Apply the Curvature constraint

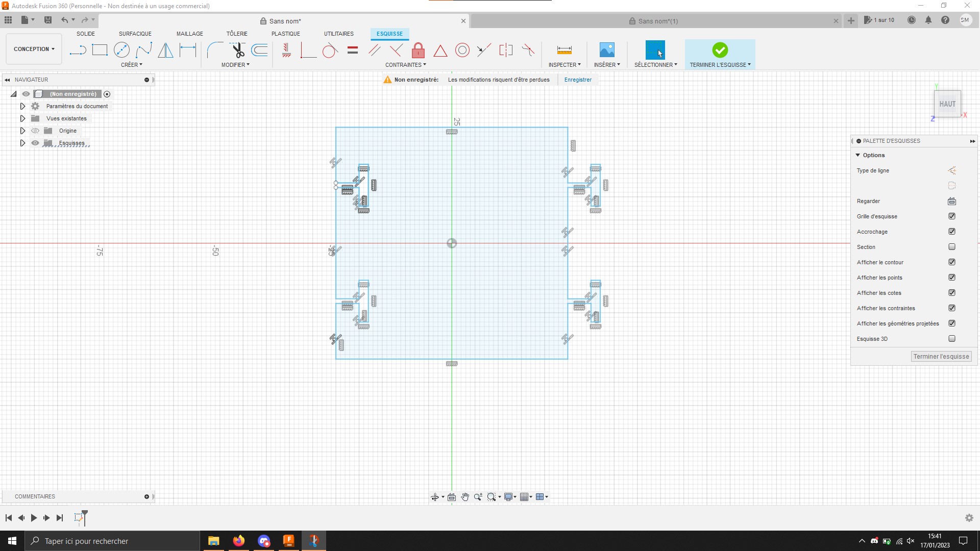(x=528, y=50)
